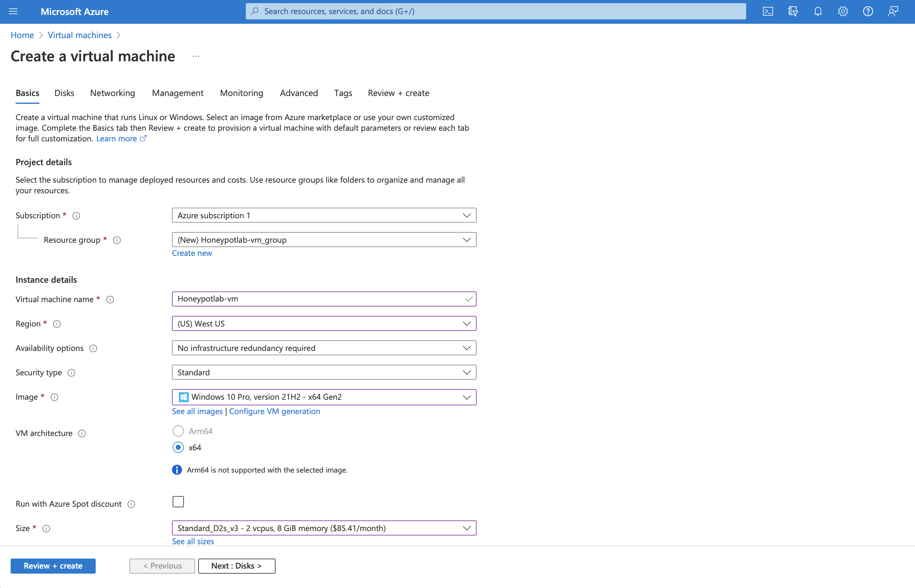Open Configure VM generation link
The width and height of the screenshot is (915, 588).
tap(275, 411)
